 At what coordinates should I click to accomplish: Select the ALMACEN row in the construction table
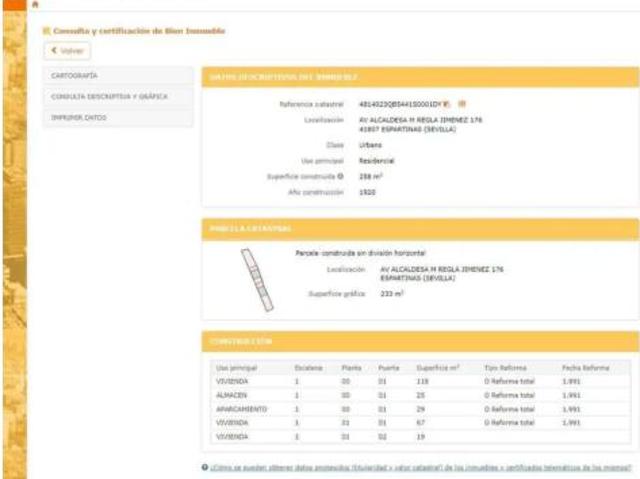coord(420,395)
